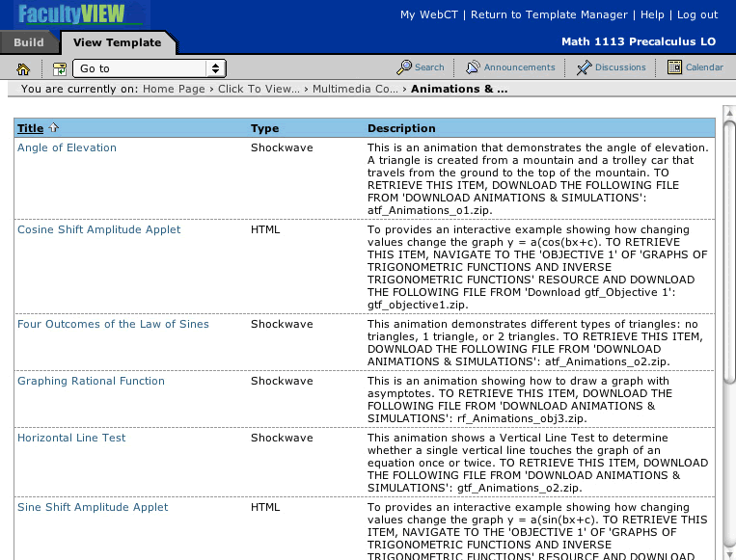The image size is (736, 560).
Task: Open My WebCT link
Action: coord(428,14)
